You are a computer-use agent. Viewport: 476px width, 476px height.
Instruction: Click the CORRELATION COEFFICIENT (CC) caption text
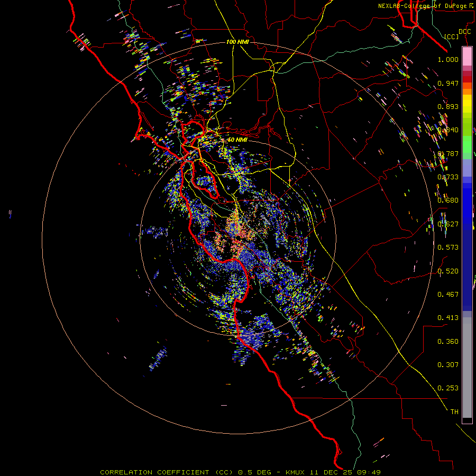167,472
